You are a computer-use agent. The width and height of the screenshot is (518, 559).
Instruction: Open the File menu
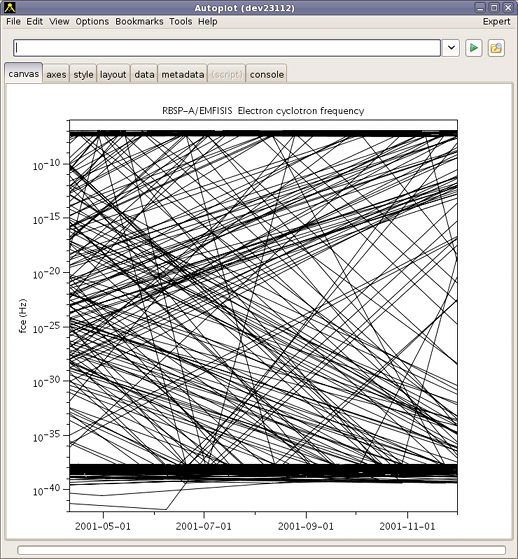point(14,22)
